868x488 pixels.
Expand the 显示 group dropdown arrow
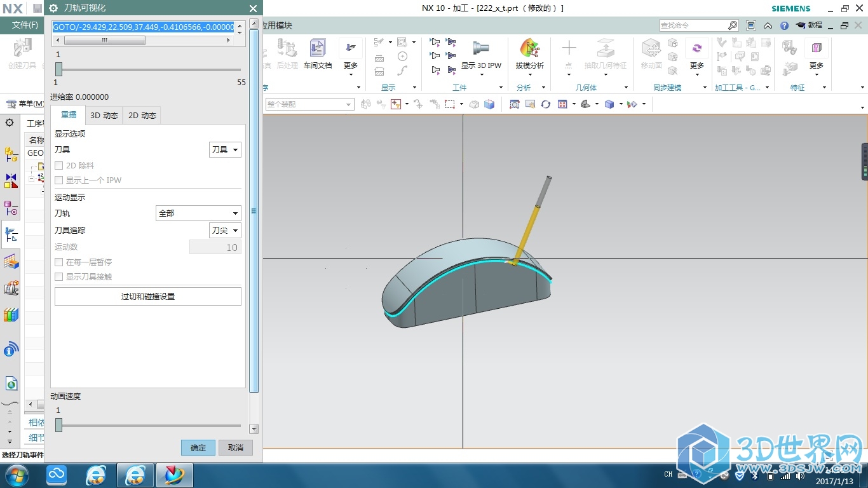point(414,88)
